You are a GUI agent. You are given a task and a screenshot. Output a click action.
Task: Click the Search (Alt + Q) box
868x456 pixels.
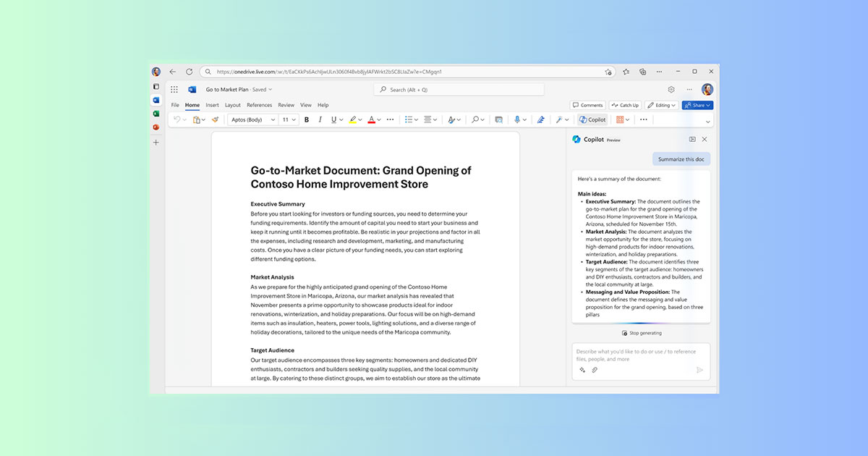(x=459, y=90)
